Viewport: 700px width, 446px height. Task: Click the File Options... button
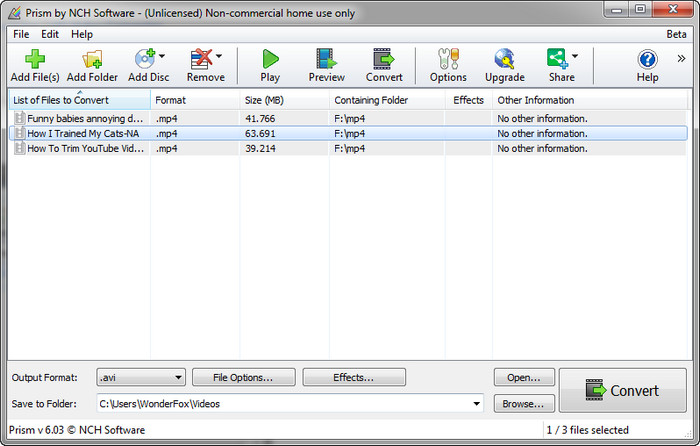pyautogui.click(x=243, y=377)
